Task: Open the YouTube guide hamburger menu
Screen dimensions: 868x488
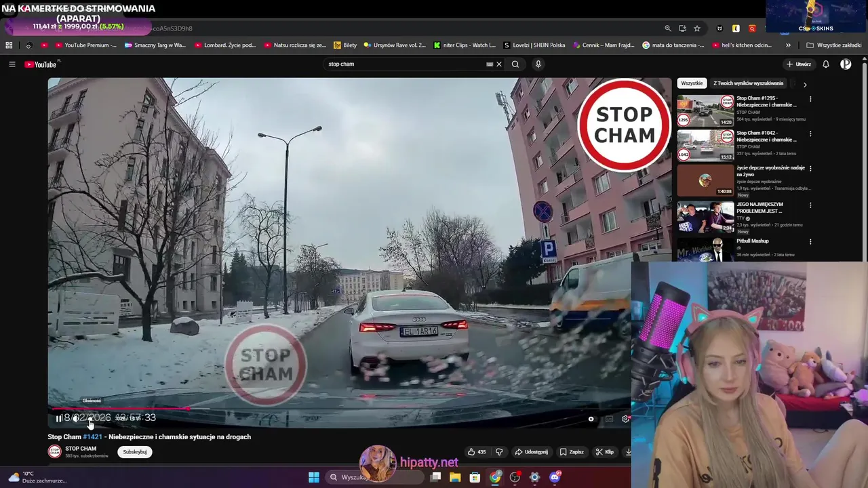Action: 12,64
